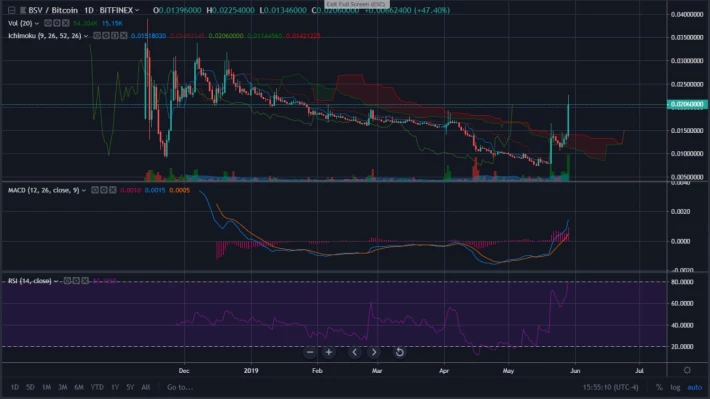Click the 0.03000000 price level on scale
Screen dimensions: 710x399
click(x=687, y=61)
